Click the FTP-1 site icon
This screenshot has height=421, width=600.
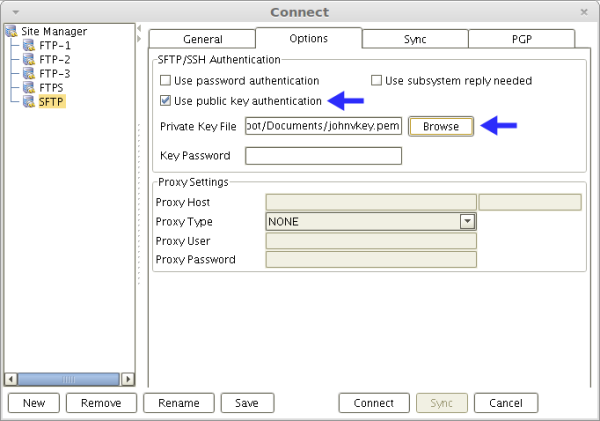pyautogui.click(x=29, y=45)
